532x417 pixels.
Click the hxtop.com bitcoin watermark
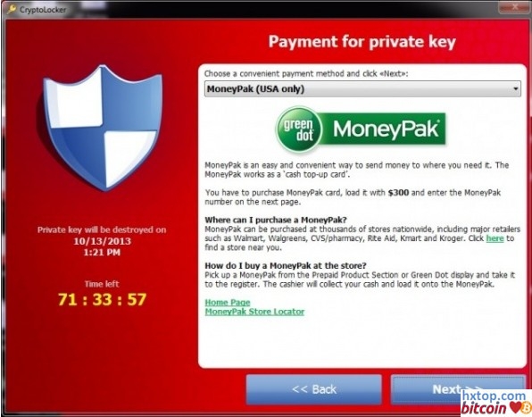[x=495, y=403]
